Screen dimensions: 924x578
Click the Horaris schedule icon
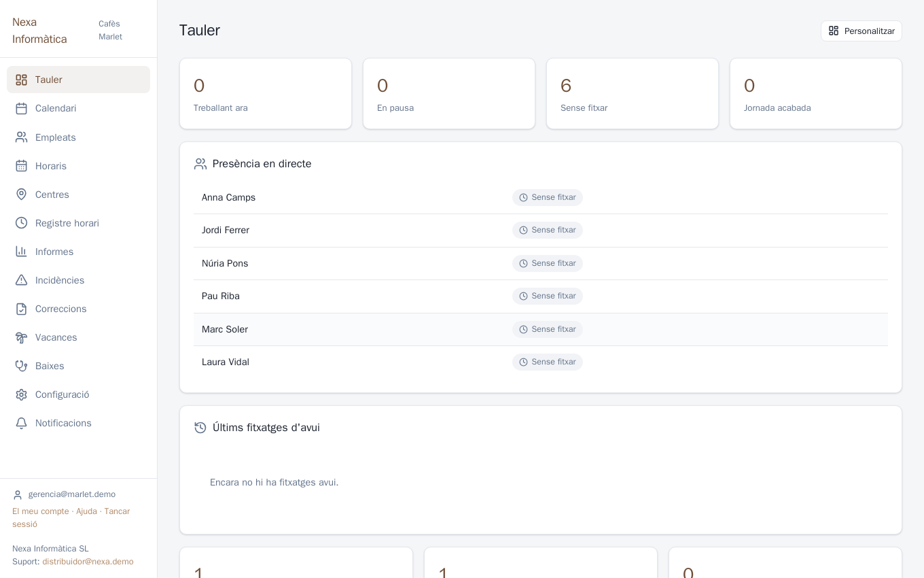coord(22,166)
